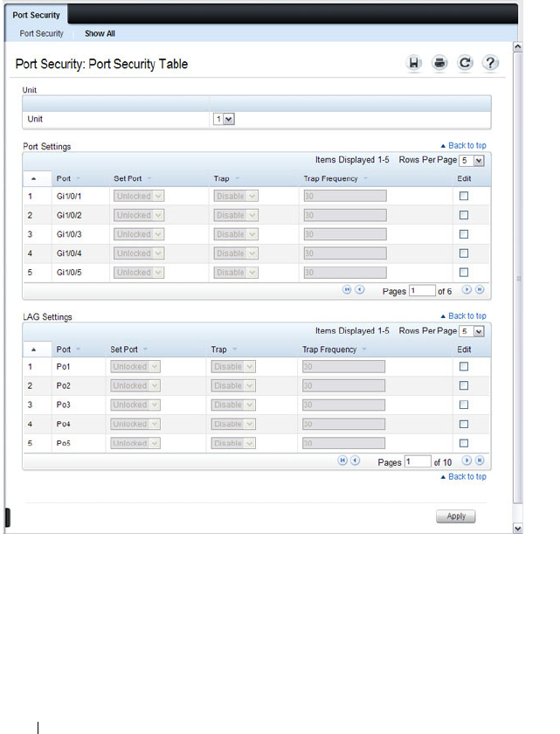Open the Unit dropdown
Viewport: 560px width, 734px height.
click(224, 120)
